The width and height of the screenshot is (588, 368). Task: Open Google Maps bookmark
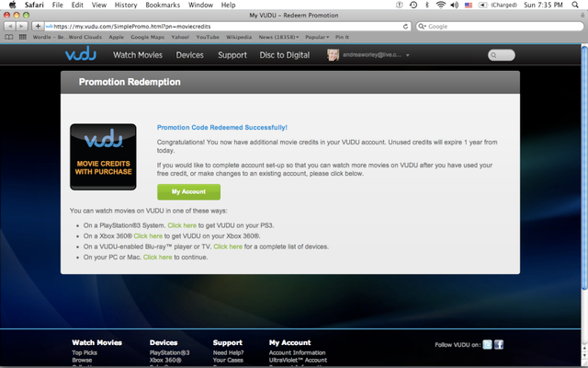point(147,37)
